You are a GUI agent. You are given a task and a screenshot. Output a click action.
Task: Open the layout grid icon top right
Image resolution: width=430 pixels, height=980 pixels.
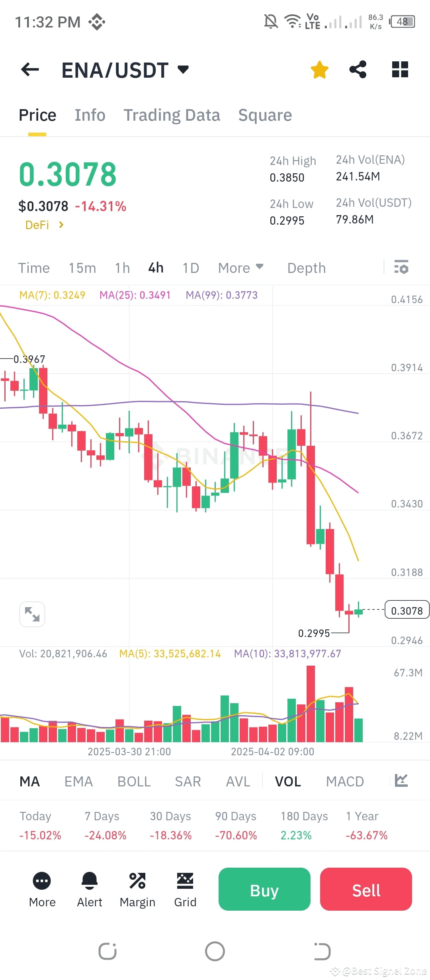(399, 69)
